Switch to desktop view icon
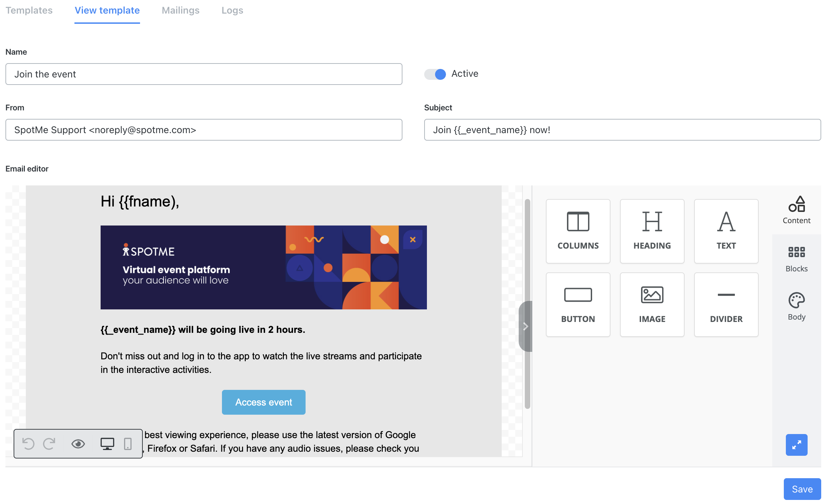Image resolution: width=828 pixels, height=504 pixels. [x=107, y=444]
